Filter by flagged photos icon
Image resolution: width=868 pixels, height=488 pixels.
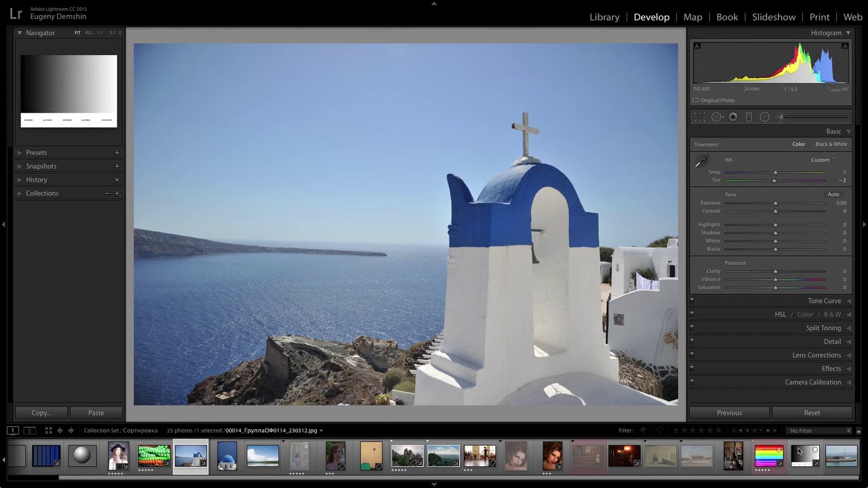tap(643, 430)
